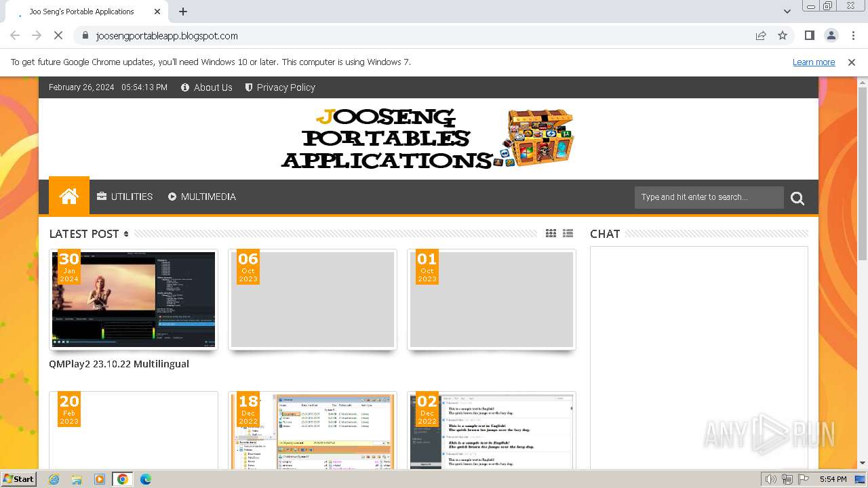Open network status tray icon
This screenshot has width=868, height=488.
tap(787, 479)
